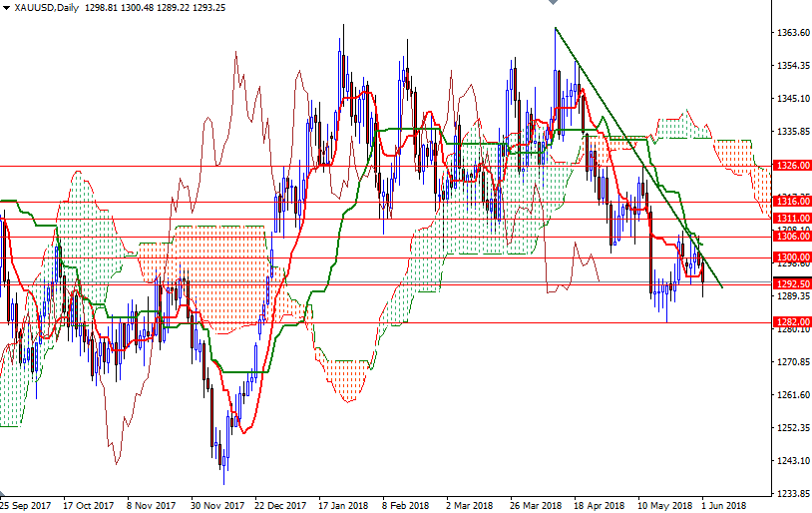Click the gray corner icon at bottom-left

point(4,496)
